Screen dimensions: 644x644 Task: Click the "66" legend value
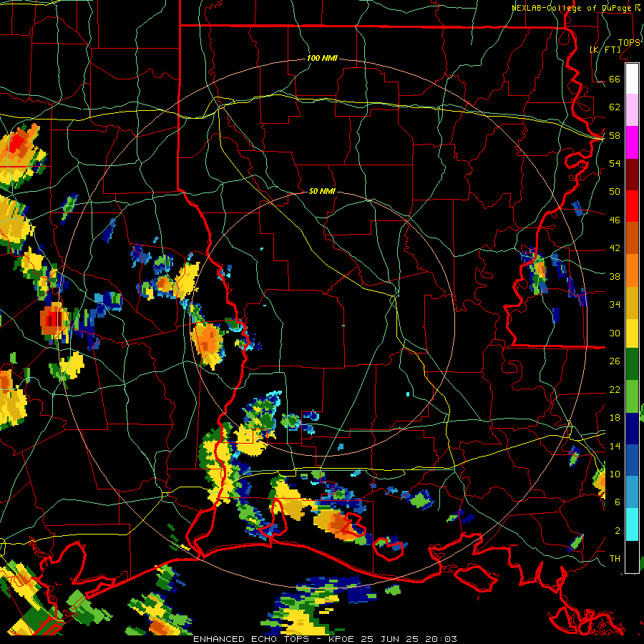tap(615, 79)
